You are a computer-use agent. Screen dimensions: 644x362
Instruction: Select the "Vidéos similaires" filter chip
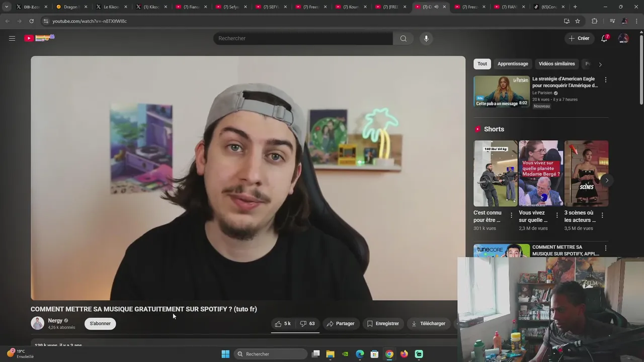[x=556, y=64]
